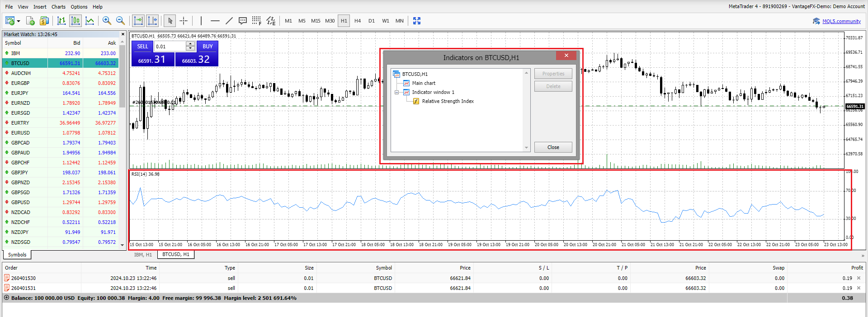
Task: Open the MQL5.community link
Action: coord(841,21)
